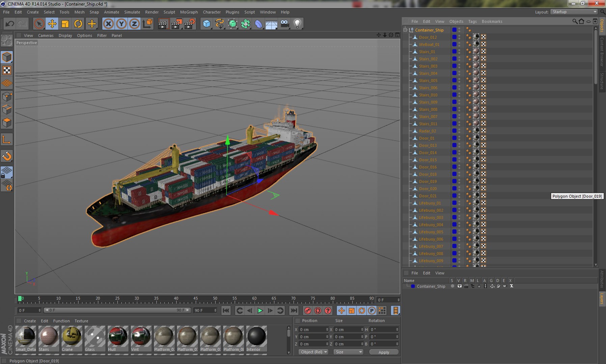Open viewport Cameras menu
Screen dimensions: 606x364
tap(46, 35)
